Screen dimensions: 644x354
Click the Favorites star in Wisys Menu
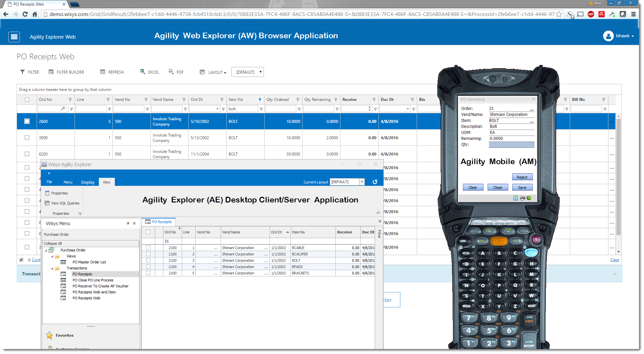(49, 335)
